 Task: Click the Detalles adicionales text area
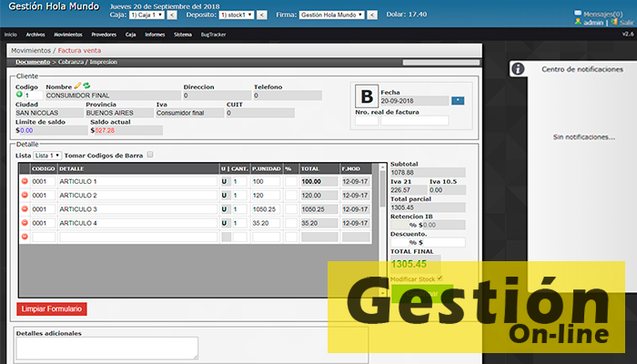[x=107, y=348]
